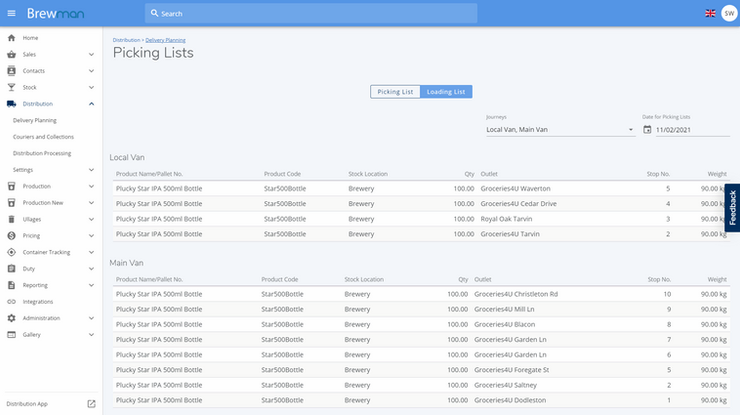Sort Main Van by Outlet header

[482, 279]
